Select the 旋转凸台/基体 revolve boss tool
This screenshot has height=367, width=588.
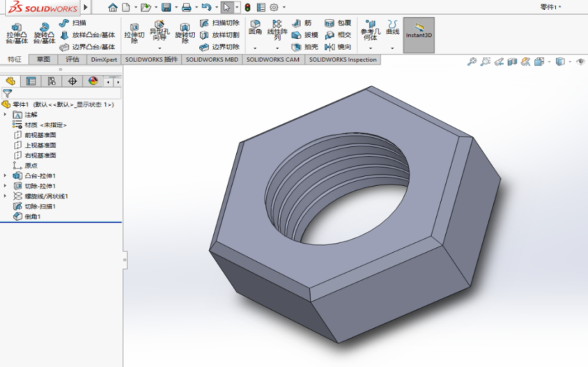coord(45,33)
